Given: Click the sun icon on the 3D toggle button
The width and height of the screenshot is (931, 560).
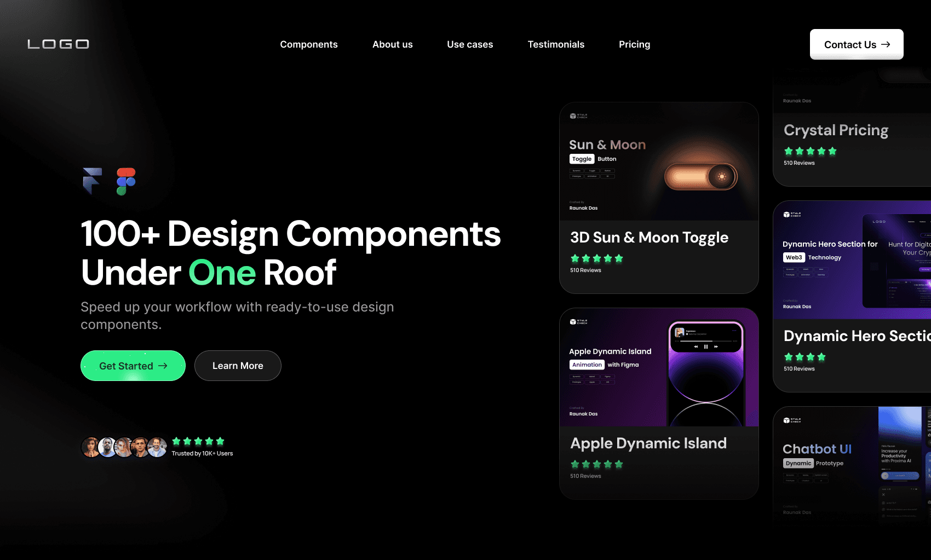Looking at the screenshot, I should point(722,176).
